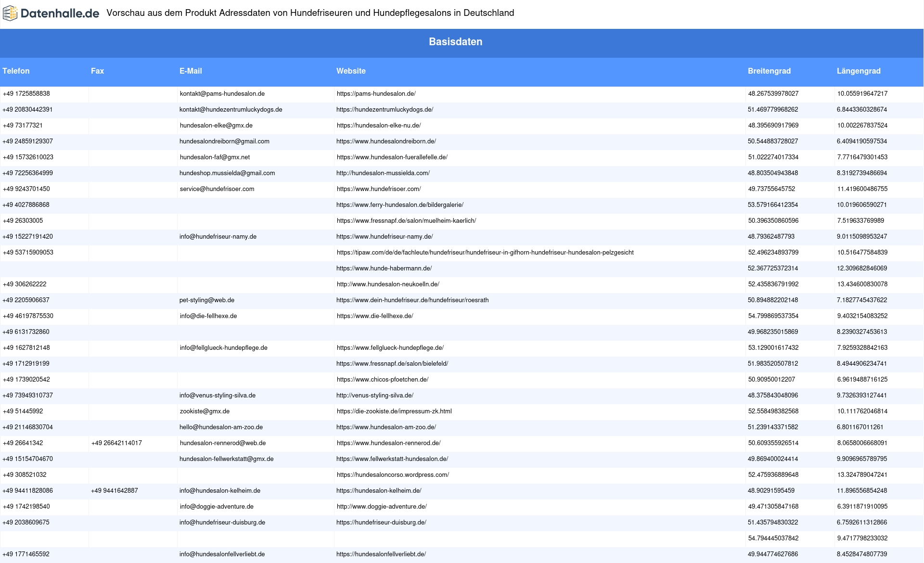Screen dimensions: 924x563
Task: Click the Breitengrad column header
Action: pos(769,71)
